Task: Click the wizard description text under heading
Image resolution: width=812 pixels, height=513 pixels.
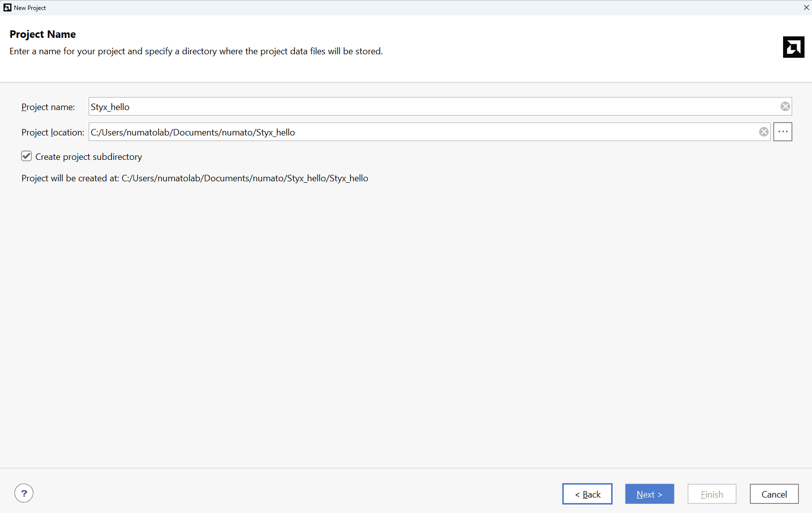Action: coord(196,51)
